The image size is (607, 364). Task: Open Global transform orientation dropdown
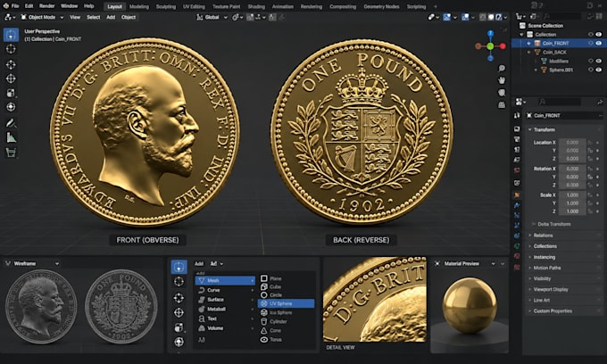(x=212, y=17)
